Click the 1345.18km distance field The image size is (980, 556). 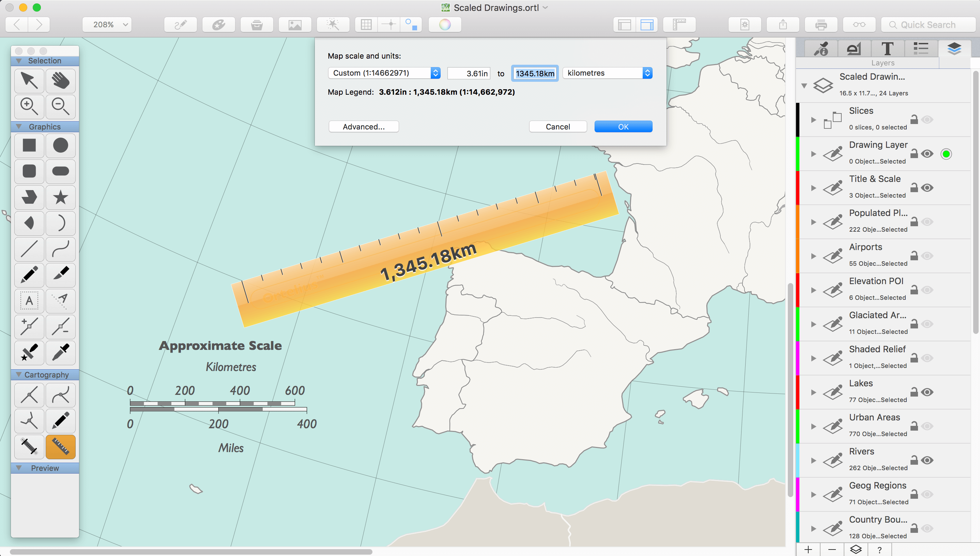[x=535, y=73]
